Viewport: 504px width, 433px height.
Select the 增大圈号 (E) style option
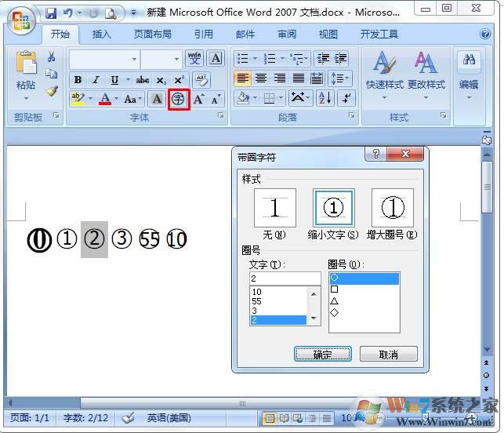(392, 208)
